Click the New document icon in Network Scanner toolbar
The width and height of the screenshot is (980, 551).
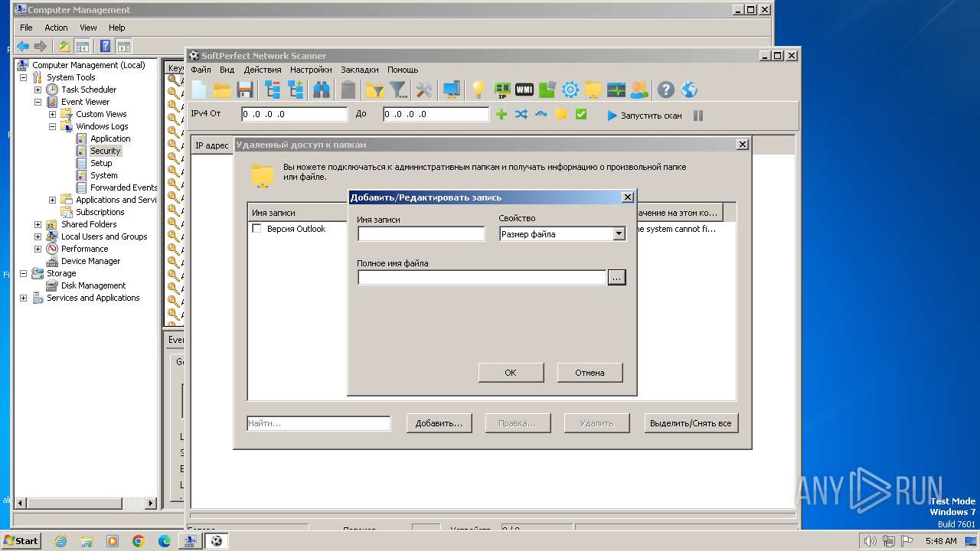coord(199,90)
